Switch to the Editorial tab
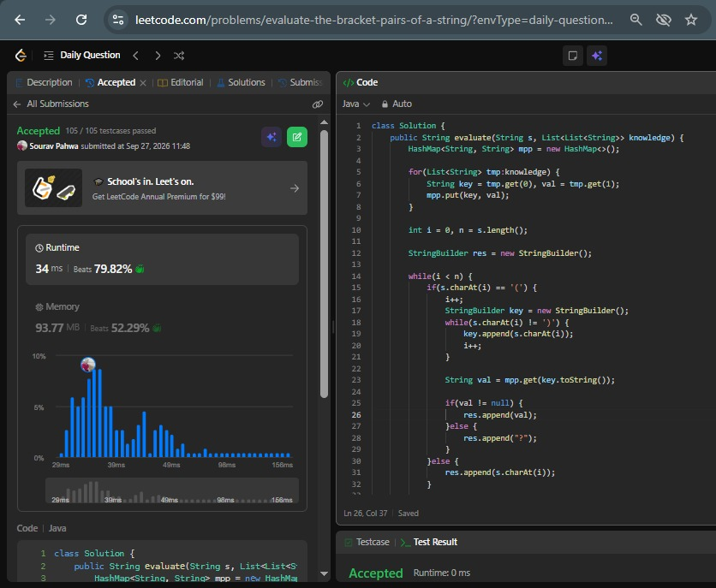716x588 pixels. pos(181,82)
